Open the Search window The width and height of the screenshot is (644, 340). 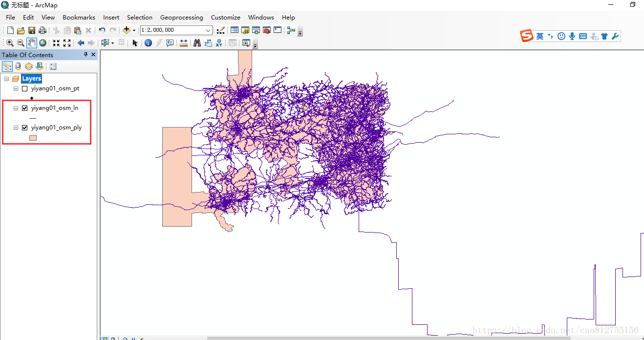[x=256, y=30]
